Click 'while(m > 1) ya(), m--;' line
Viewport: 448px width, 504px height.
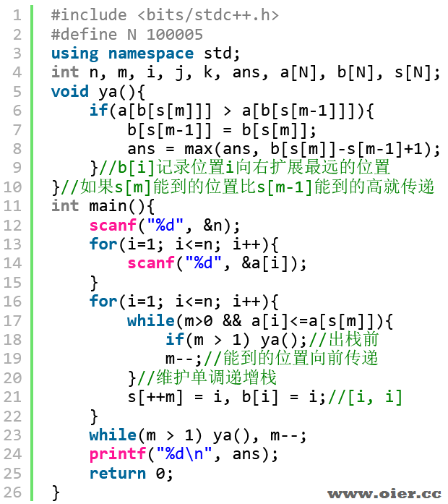[198, 435]
